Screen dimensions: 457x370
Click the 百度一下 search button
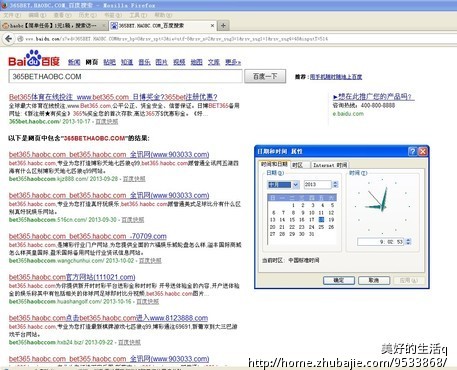[265, 76]
